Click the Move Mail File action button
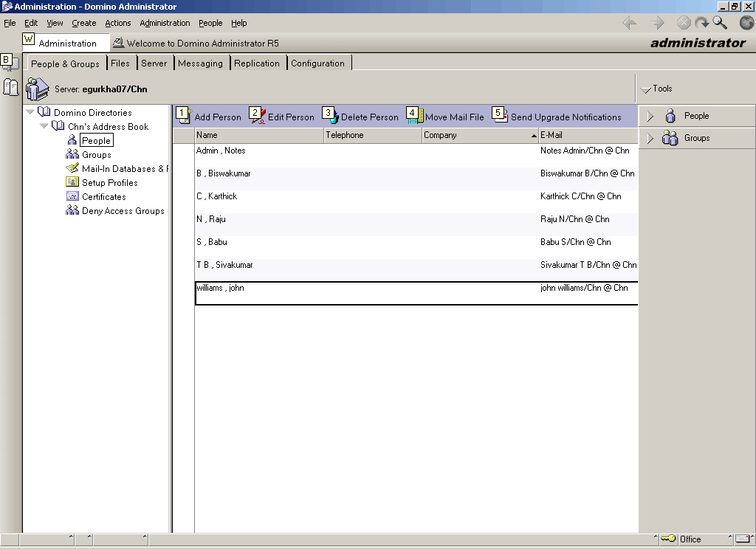The width and height of the screenshot is (756, 549). pos(445,117)
